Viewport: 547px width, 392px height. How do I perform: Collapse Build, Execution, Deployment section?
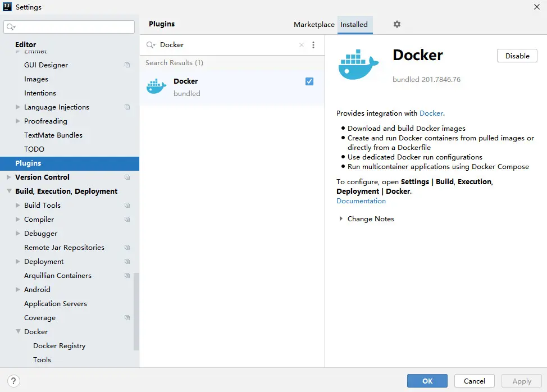click(9, 191)
